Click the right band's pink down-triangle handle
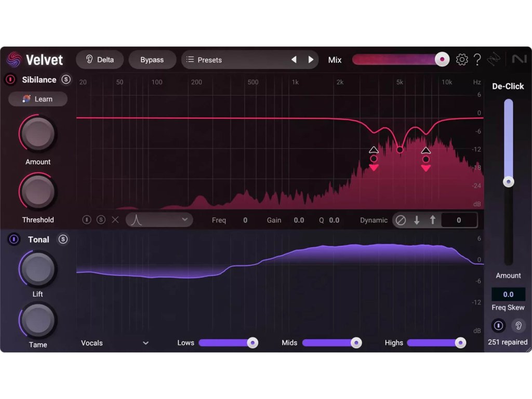532x399 pixels. (x=426, y=168)
